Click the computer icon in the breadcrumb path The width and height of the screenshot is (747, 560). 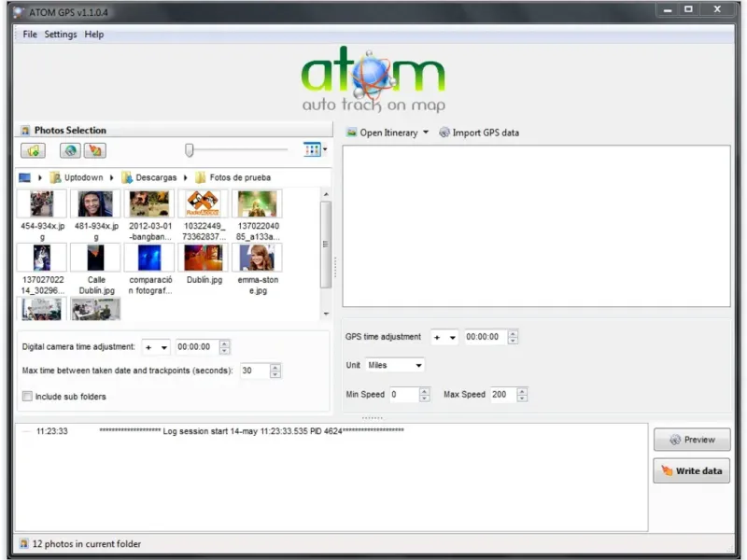tap(24, 177)
